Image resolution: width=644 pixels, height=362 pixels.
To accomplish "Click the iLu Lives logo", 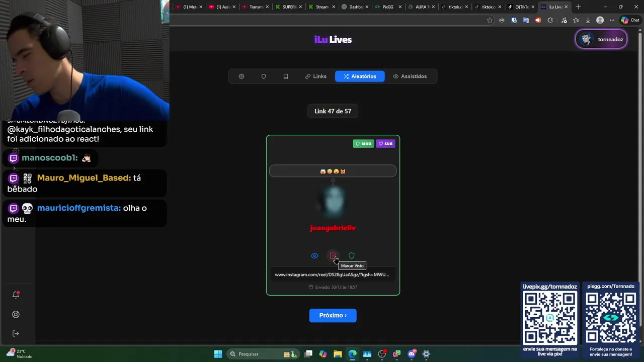I will tap(333, 40).
